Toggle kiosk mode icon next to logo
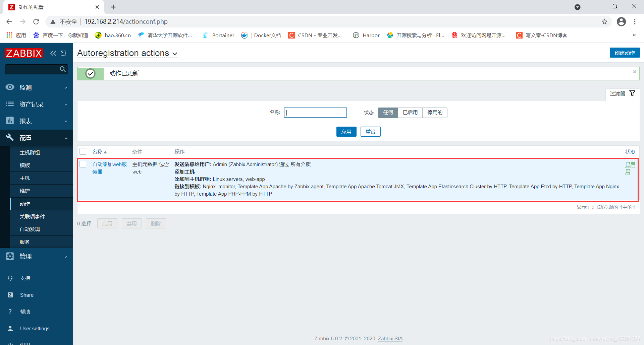644x345 pixels. tap(63, 53)
